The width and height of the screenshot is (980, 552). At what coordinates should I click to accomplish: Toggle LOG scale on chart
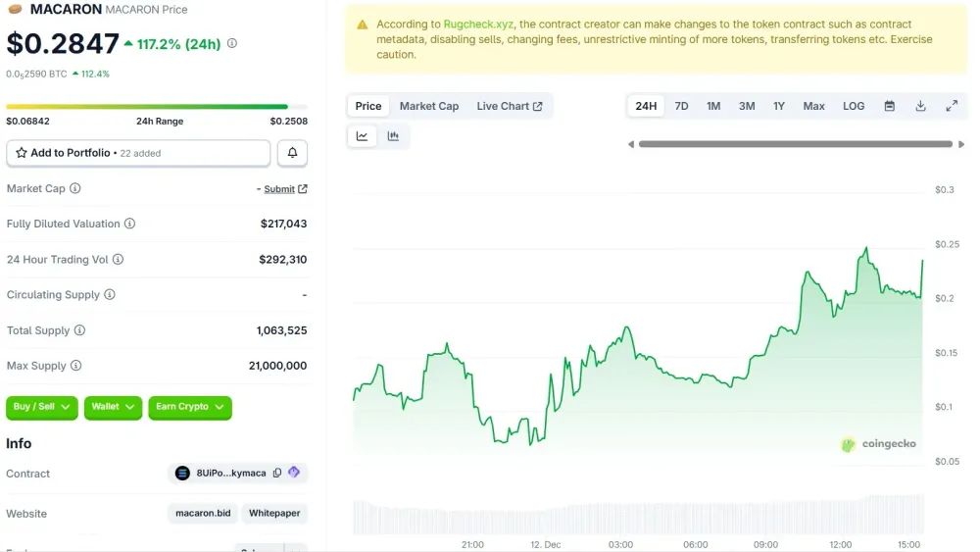click(x=854, y=106)
